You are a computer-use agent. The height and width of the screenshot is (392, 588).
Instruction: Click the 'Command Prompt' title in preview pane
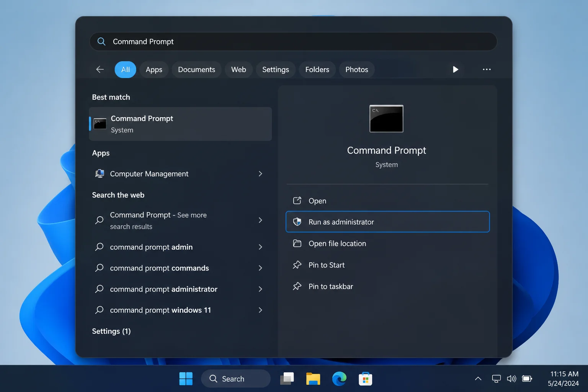click(x=386, y=150)
